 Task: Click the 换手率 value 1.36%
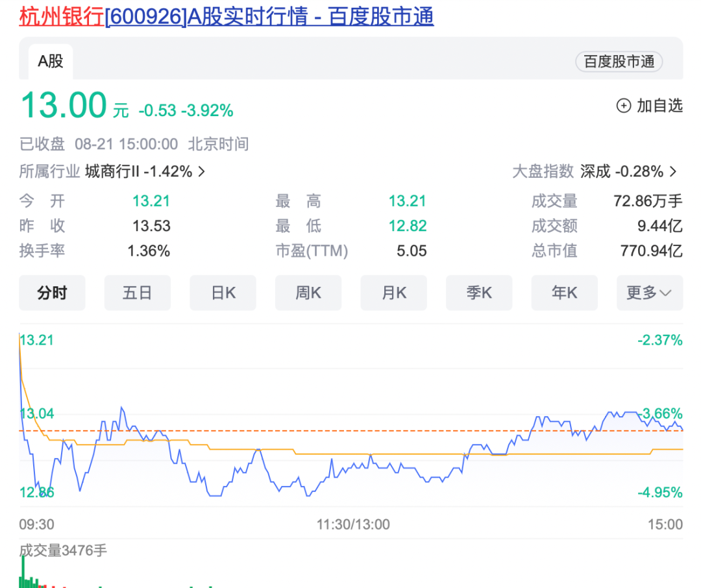pyautogui.click(x=149, y=251)
